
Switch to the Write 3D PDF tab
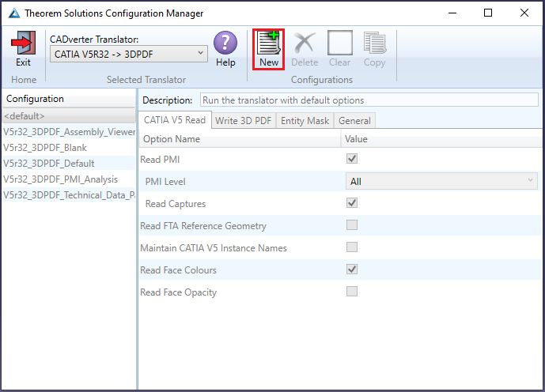244,121
